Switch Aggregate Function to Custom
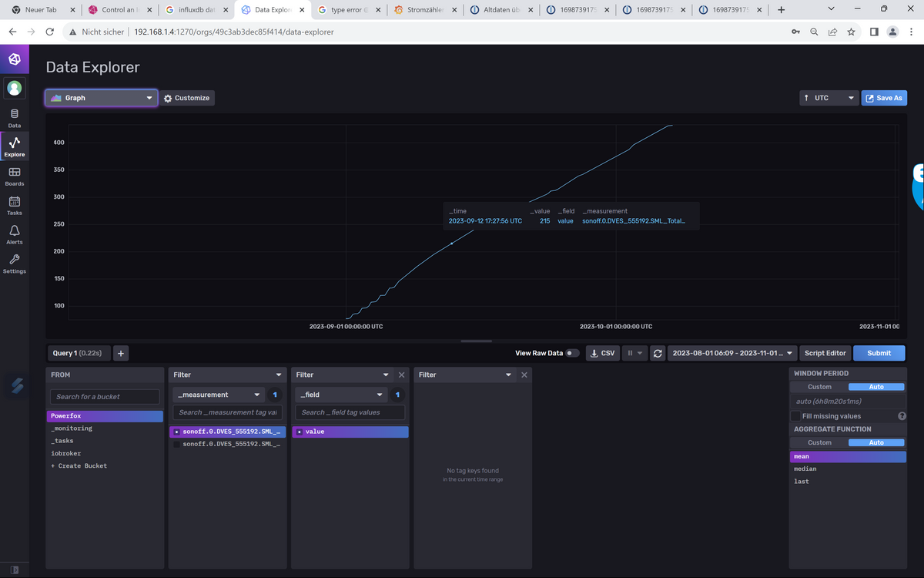 point(819,442)
